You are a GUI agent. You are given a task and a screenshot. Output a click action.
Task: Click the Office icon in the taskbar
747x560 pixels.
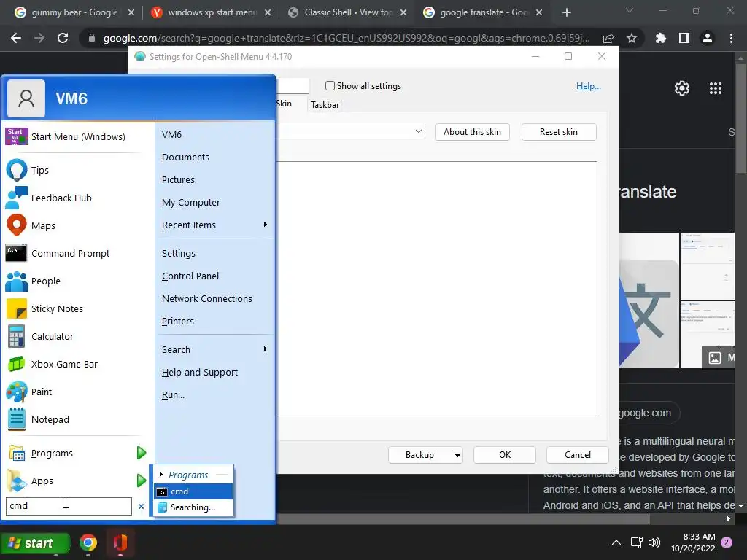pyautogui.click(x=120, y=542)
